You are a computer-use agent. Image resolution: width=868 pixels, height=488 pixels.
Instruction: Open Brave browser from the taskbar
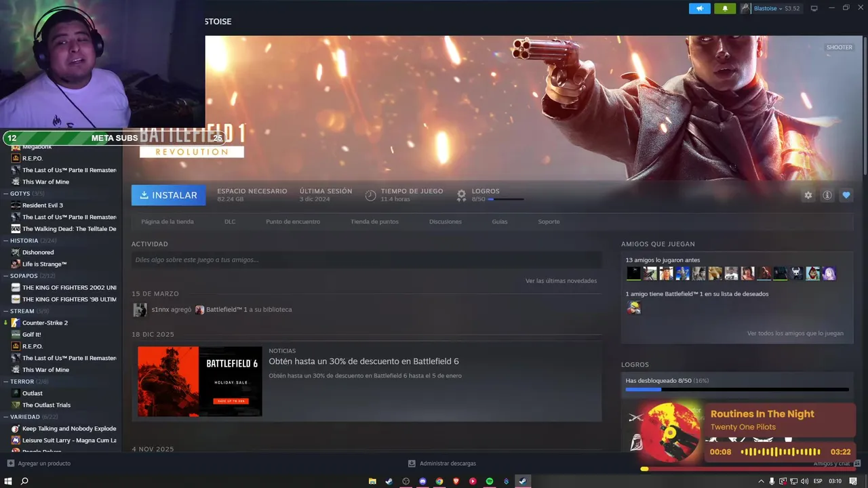(x=456, y=481)
